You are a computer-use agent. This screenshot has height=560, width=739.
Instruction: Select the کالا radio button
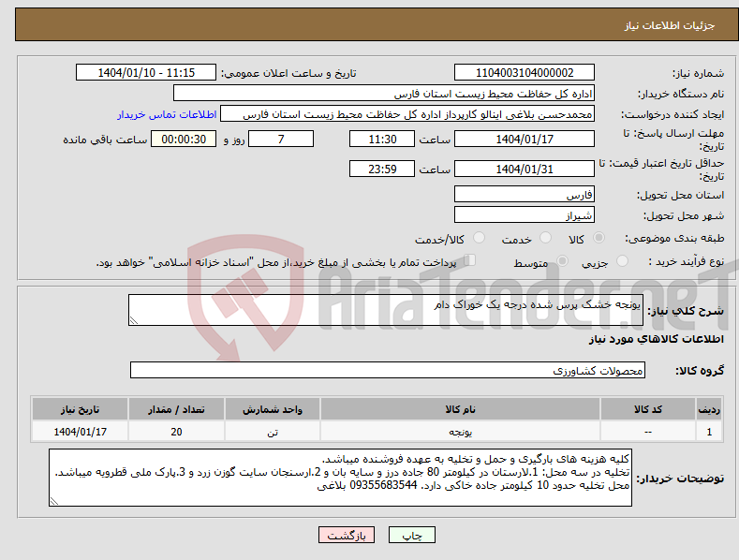click(x=599, y=238)
